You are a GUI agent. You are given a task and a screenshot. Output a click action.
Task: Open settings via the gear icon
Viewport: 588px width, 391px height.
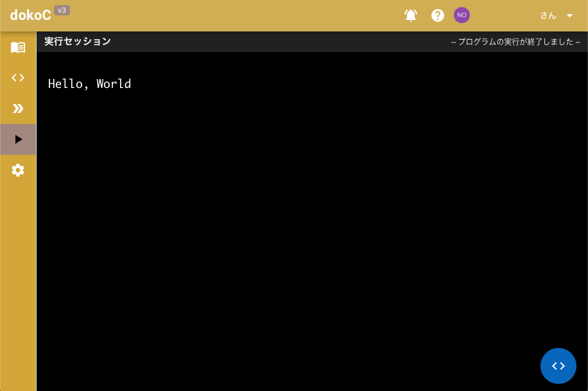tap(18, 170)
